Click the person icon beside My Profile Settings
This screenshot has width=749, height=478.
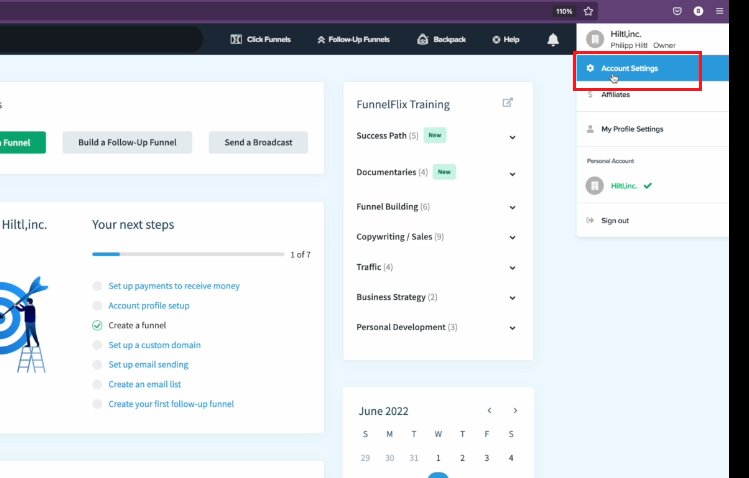pos(590,129)
